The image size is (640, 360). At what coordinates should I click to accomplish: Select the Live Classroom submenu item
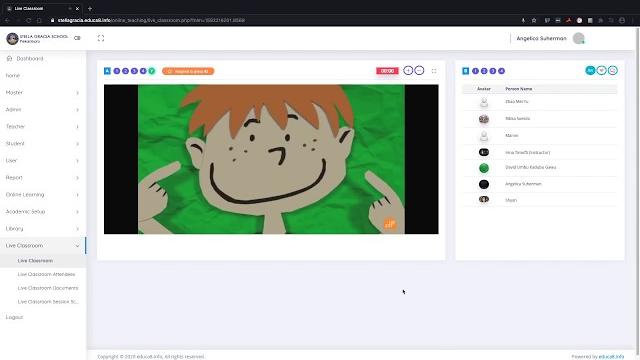coord(43,261)
